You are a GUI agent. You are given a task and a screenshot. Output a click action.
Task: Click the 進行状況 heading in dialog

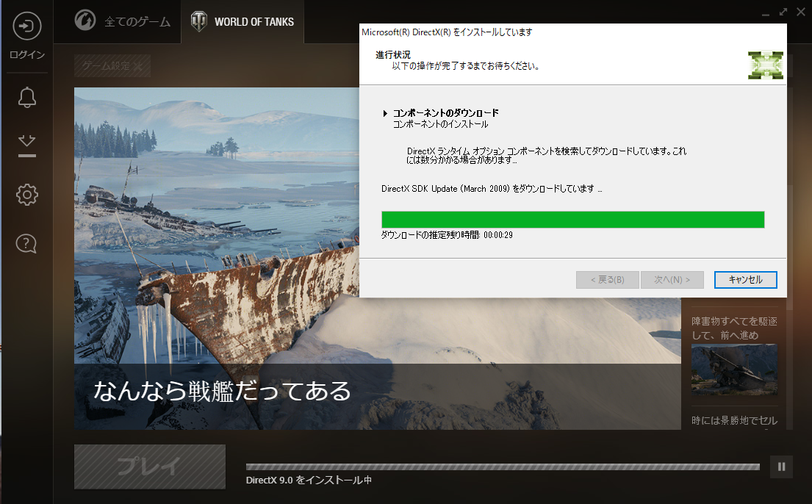tap(393, 54)
